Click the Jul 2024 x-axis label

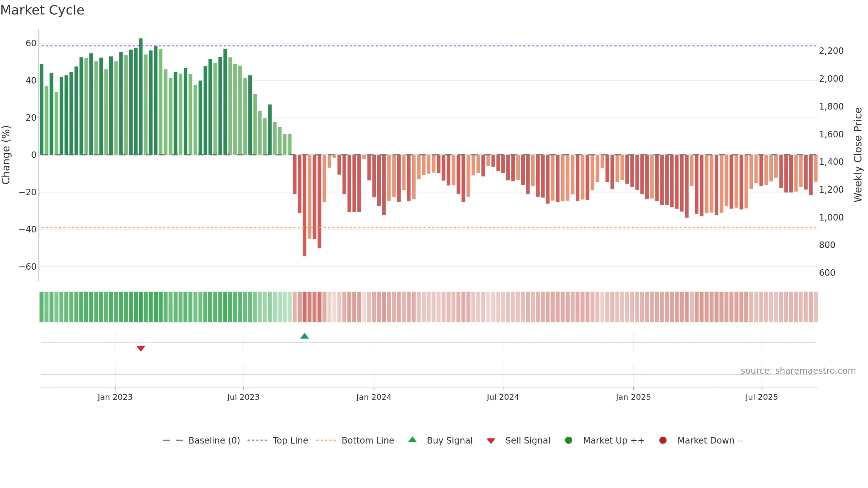tap(503, 397)
